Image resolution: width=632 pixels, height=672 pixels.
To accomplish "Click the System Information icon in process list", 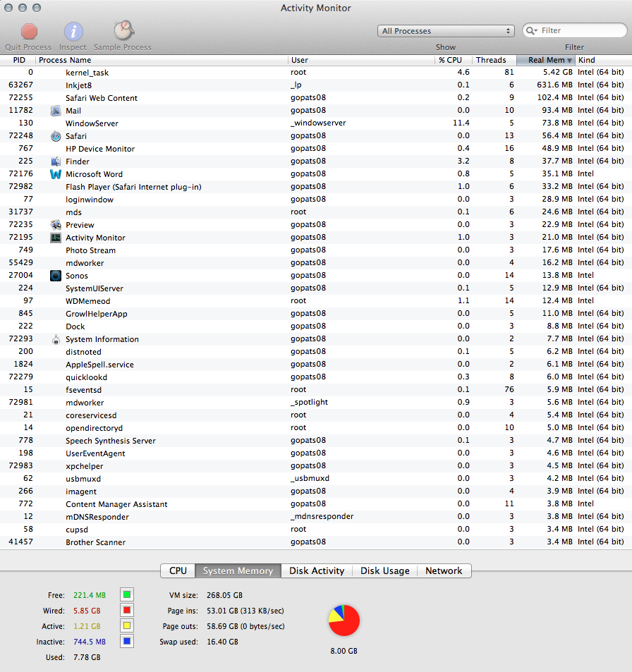I will click(x=56, y=339).
